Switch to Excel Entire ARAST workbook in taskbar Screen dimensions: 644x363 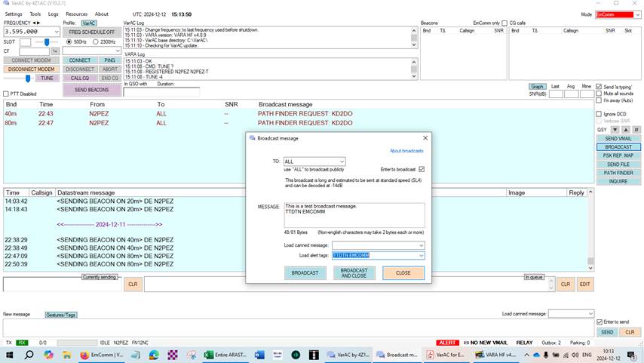(x=225, y=355)
